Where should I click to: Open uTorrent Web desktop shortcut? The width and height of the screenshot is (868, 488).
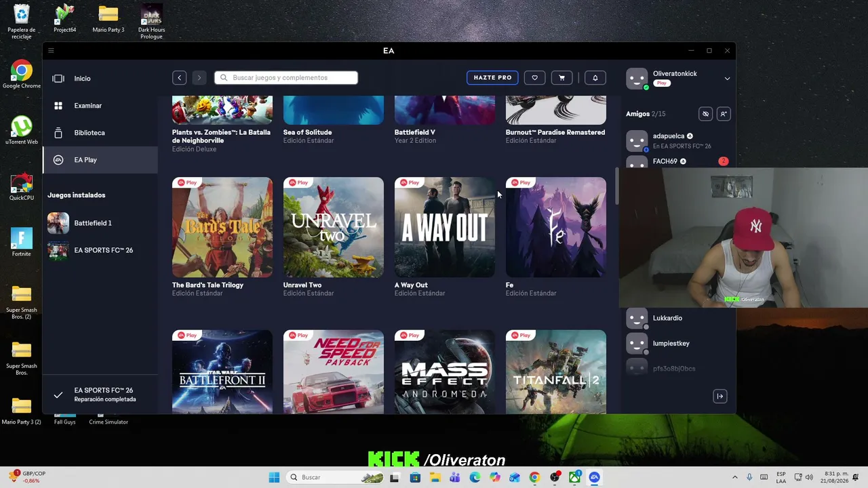(x=22, y=130)
